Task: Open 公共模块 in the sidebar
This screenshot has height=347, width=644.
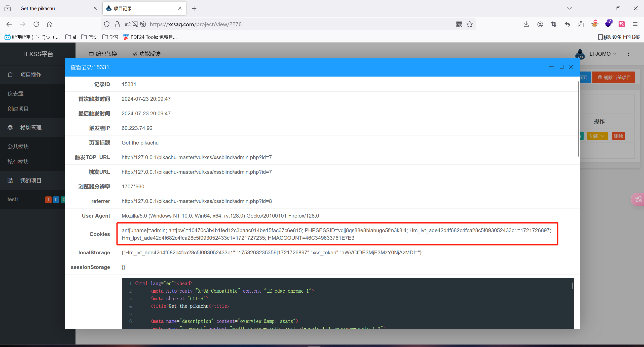Action: coord(18,146)
